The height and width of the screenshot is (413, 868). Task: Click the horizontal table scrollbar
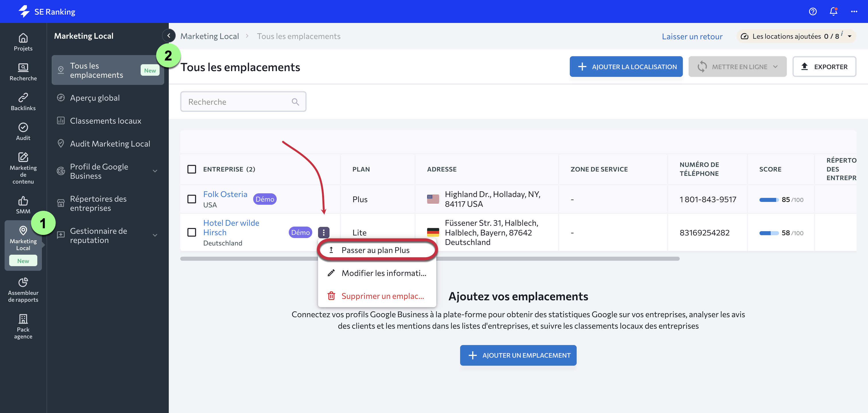click(430, 258)
